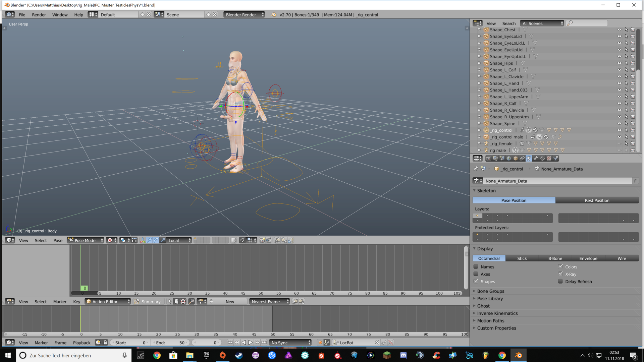This screenshot has width=644, height=362.
Task: Open the World properties globe tab
Action: click(508, 159)
